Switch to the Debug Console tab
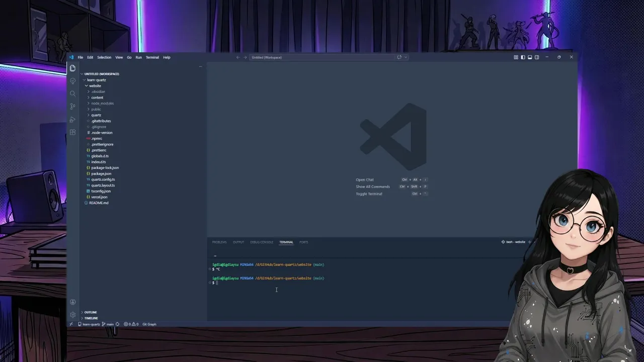 (x=262, y=242)
